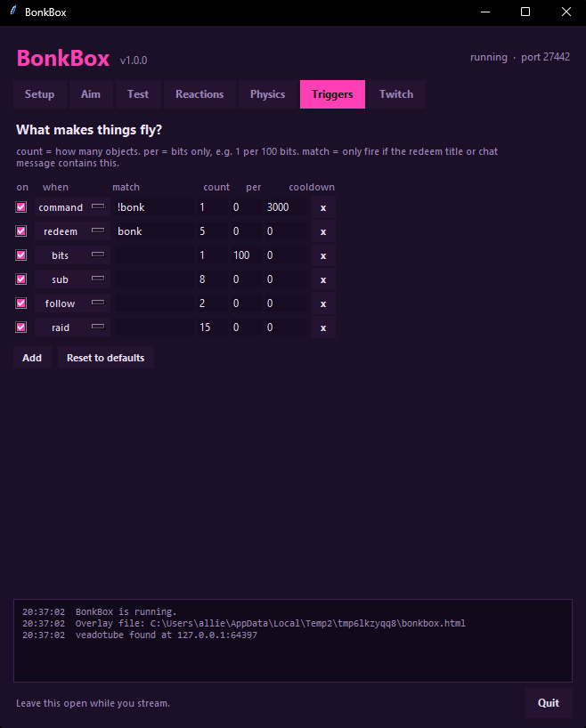The image size is (586, 728).
Task: Delete the raid trigger row with x
Action: (x=323, y=328)
